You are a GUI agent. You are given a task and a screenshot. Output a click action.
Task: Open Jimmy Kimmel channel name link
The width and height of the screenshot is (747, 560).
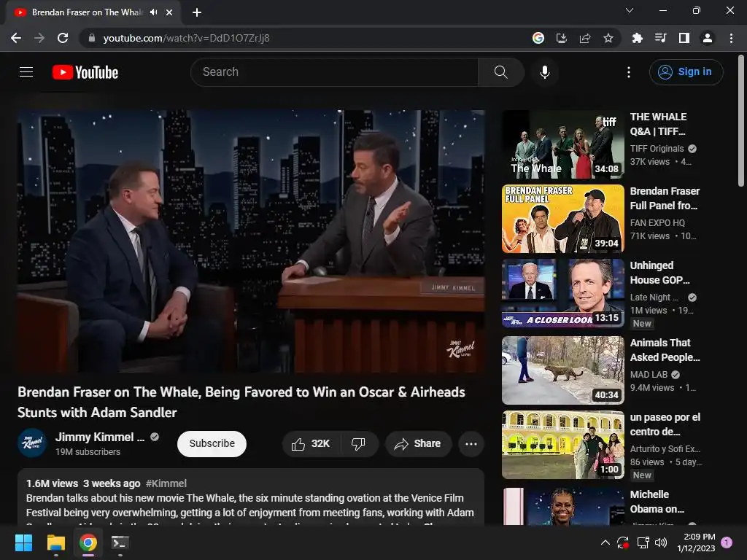click(x=99, y=437)
